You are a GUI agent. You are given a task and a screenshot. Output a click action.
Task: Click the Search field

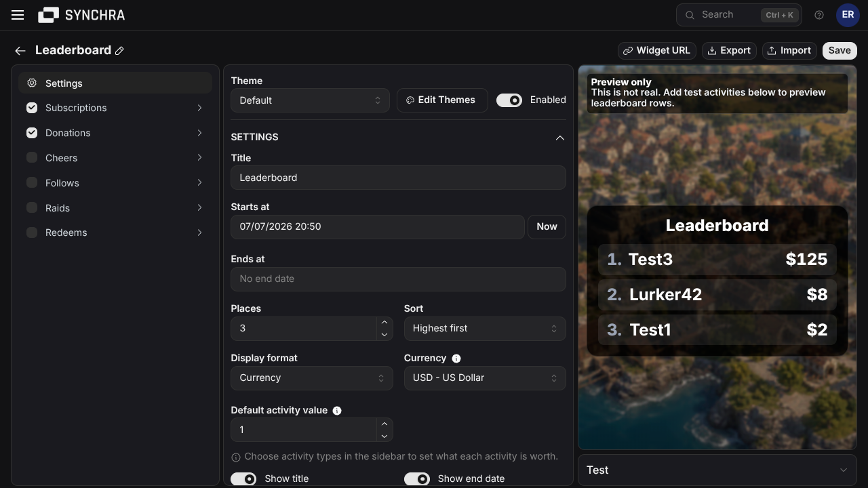(739, 15)
